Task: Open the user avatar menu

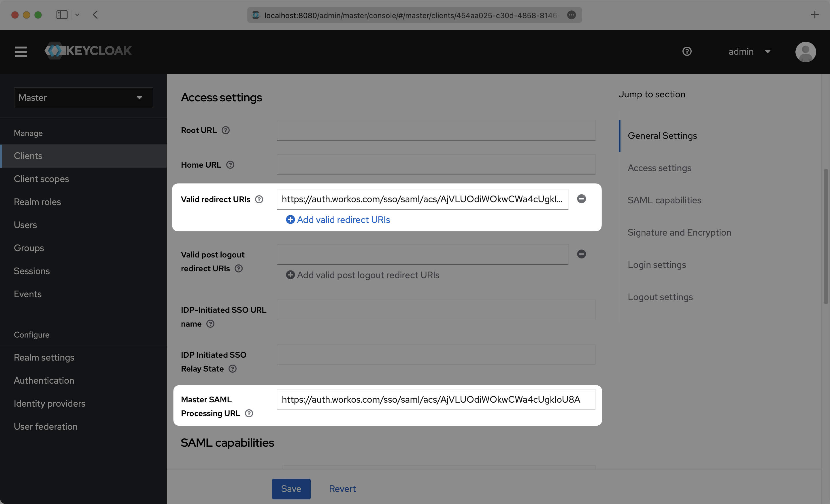Action: [806, 52]
